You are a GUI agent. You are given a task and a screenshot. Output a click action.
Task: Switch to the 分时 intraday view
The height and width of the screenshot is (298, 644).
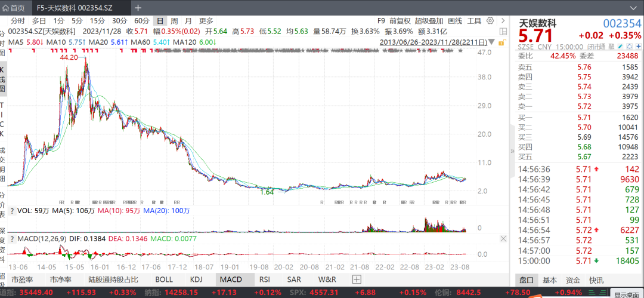click(x=18, y=21)
